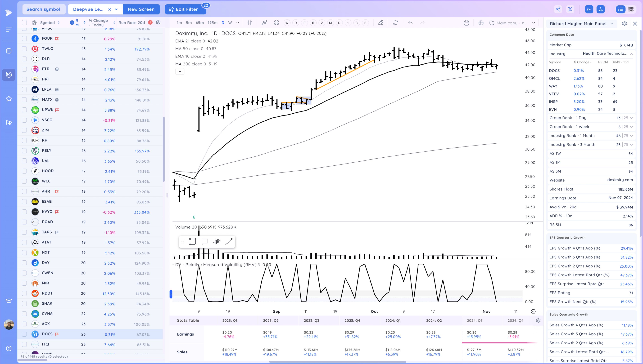Click the Search symbol field
This screenshot has height=364, width=643.
point(44,9)
